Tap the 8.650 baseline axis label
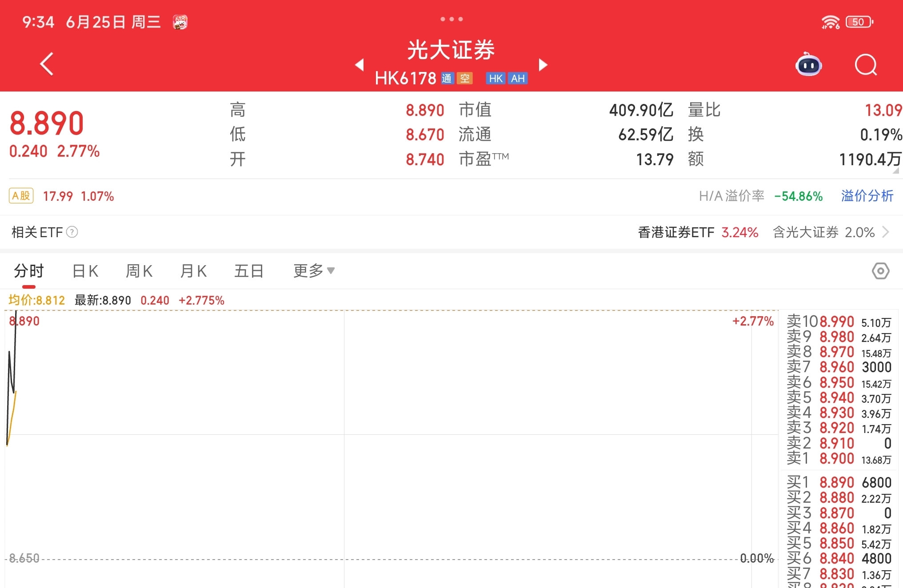The width and height of the screenshot is (903, 588). [x=24, y=558]
